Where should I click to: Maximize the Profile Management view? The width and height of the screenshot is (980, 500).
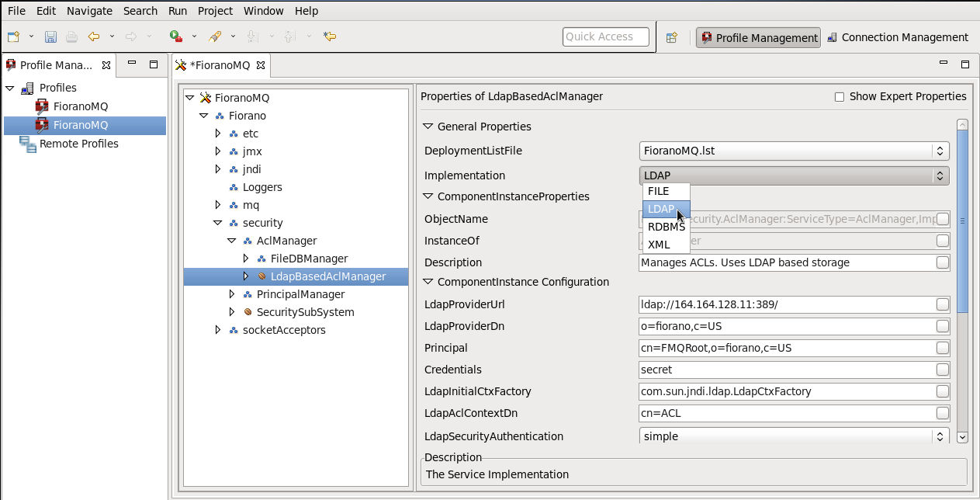tap(154, 64)
